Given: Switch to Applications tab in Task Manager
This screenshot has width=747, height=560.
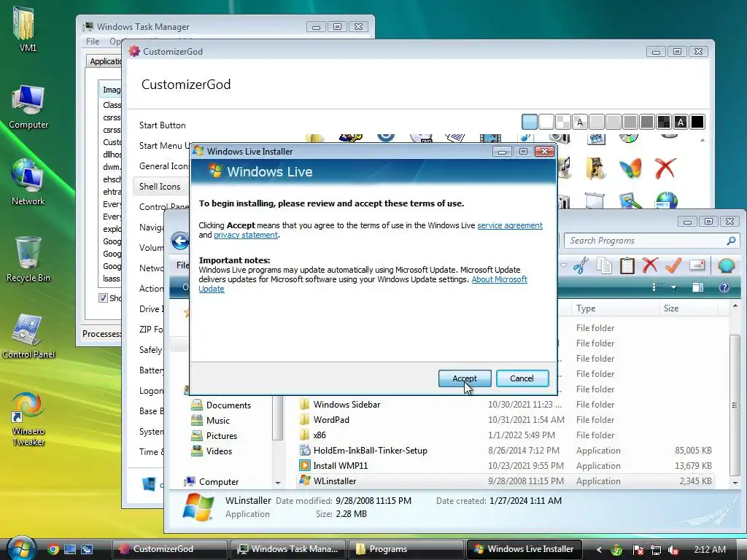Looking at the screenshot, I should pyautogui.click(x=106, y=61).
